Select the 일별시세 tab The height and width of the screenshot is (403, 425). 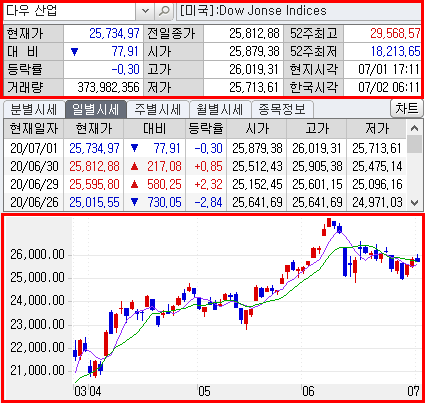point(95,109)
